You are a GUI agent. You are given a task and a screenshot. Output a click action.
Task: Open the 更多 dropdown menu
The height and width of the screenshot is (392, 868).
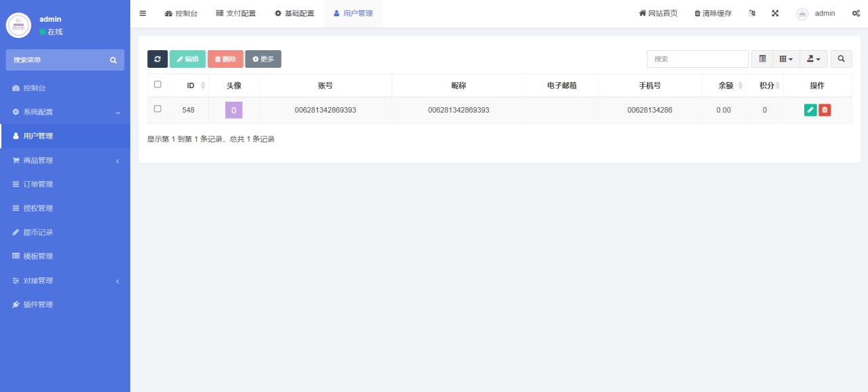(x=263, y=59)
